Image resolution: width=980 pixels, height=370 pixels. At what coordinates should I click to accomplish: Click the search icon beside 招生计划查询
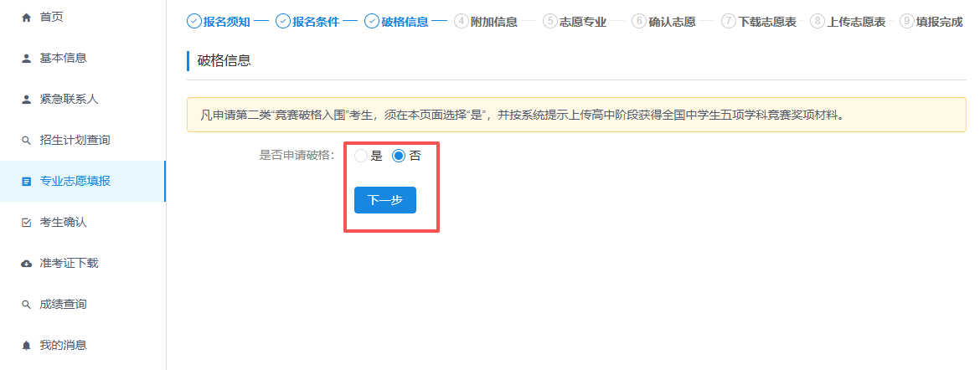coord(26,140)
